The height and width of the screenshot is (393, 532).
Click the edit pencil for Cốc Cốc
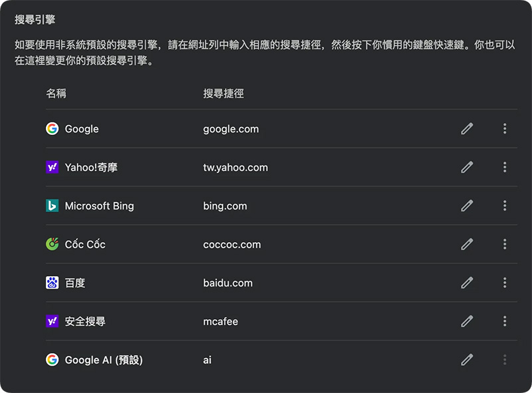coord(467,245)
